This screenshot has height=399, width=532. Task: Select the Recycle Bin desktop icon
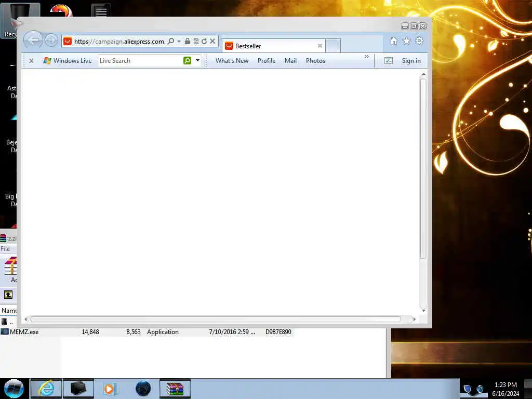tap(9, 20)
